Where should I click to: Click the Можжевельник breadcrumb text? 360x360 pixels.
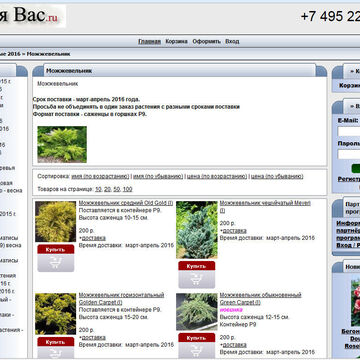(48, 54)
